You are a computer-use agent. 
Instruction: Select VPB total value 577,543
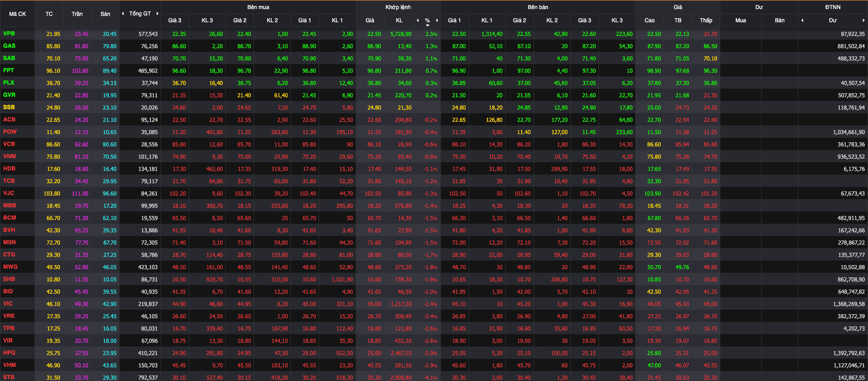coord(148,34)
